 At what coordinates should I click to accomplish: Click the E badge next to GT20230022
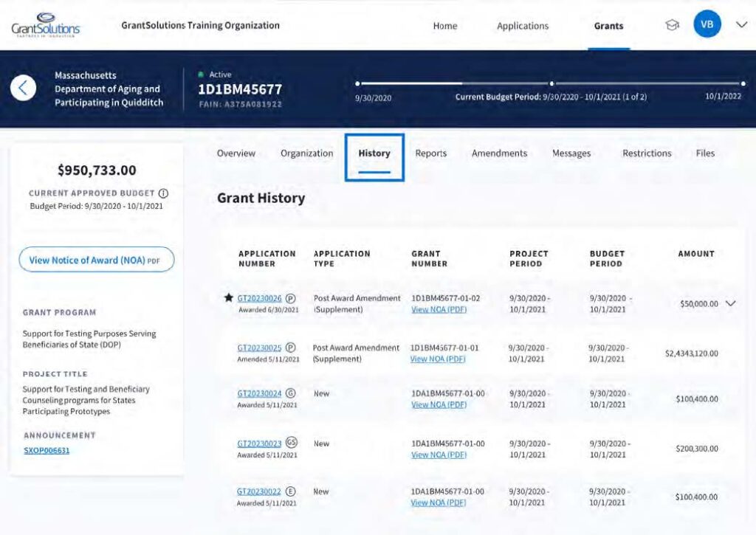coord(290,491)
